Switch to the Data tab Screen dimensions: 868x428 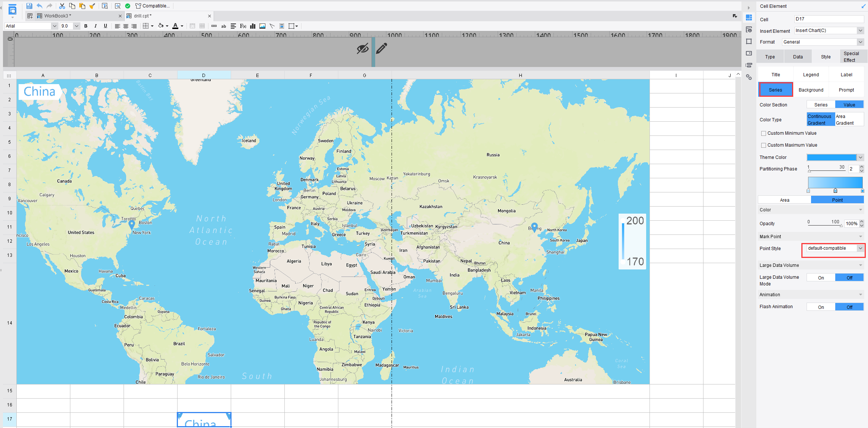click(798, 57)
